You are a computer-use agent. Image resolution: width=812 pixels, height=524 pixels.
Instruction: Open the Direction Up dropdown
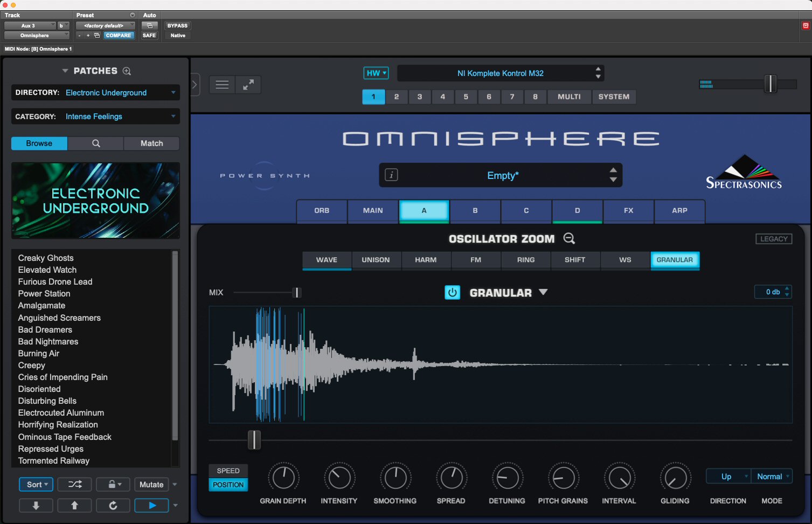pyautogui.click(x=728, y=477)
